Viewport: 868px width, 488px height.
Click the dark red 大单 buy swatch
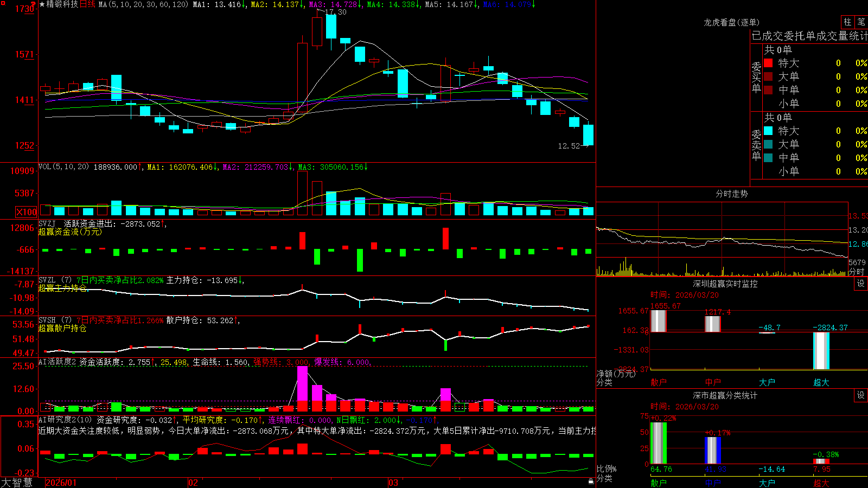[768, 76]
